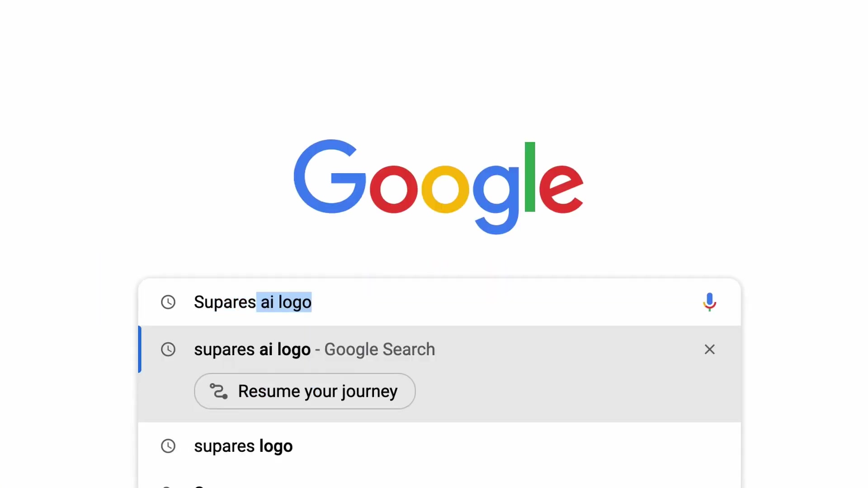Start voice search with the microphone icon

point(709,302)
